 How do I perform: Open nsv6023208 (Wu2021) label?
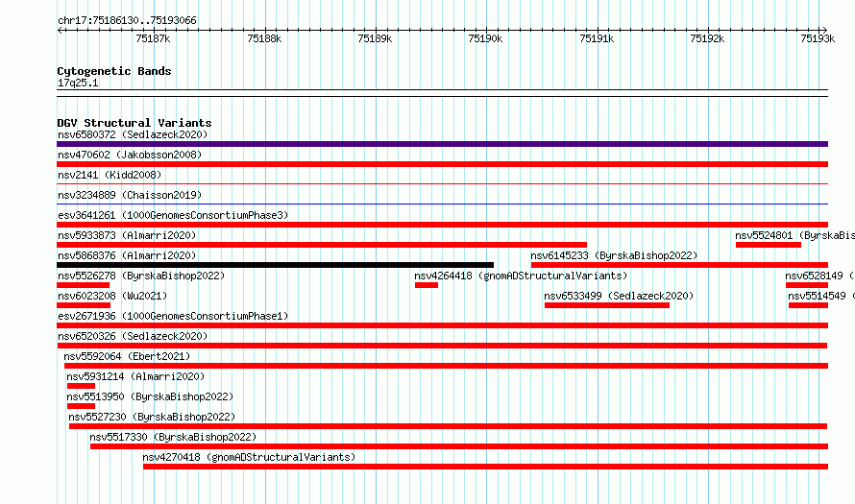(x=112, y=296)
